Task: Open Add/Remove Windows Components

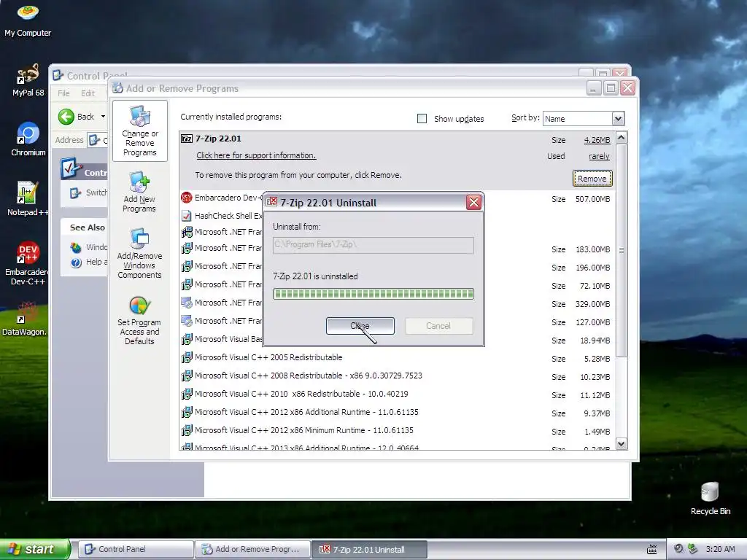Action: point(139,253)
